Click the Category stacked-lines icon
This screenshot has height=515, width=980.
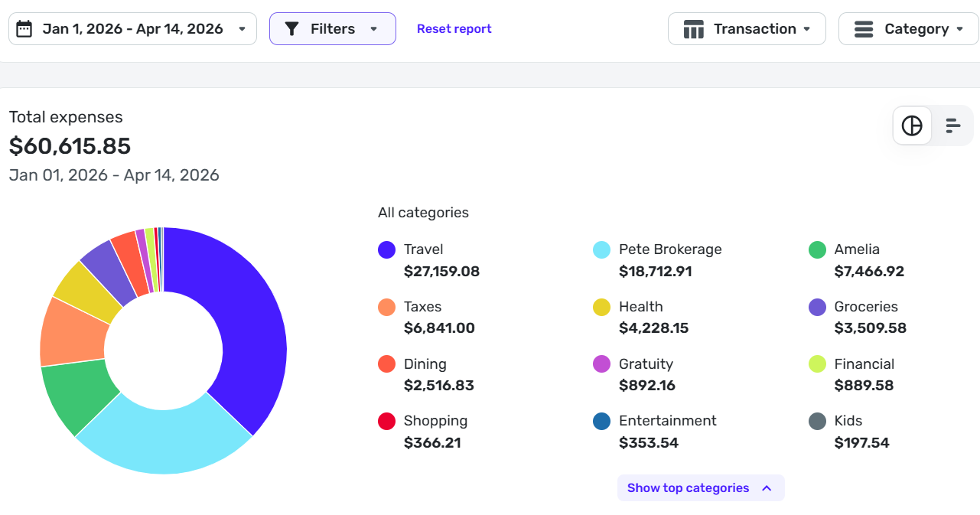point(864,29)
